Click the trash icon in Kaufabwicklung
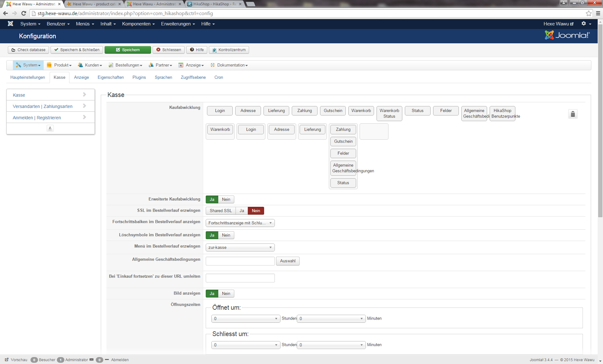The image size is (603, 364). 573,114
